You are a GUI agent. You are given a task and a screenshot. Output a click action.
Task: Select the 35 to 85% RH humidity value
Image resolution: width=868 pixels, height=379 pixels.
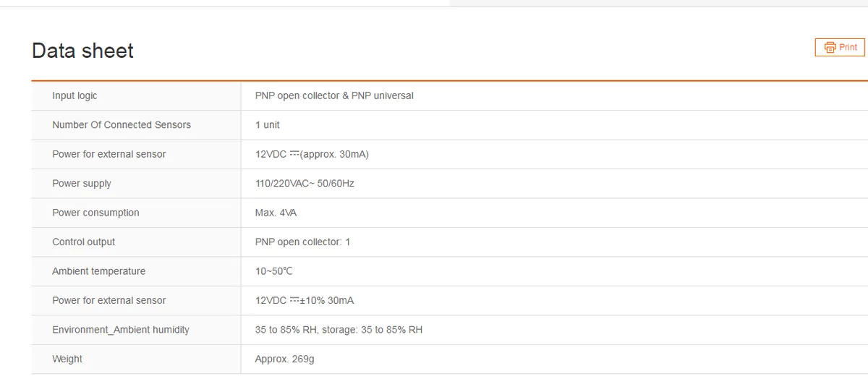pos(339,330)
